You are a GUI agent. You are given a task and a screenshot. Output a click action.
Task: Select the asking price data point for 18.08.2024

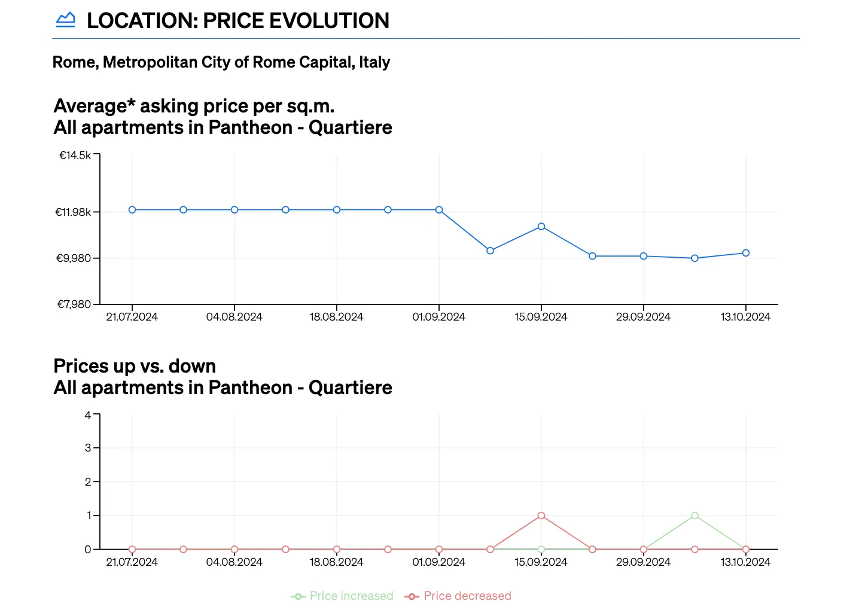pos(337,210)
